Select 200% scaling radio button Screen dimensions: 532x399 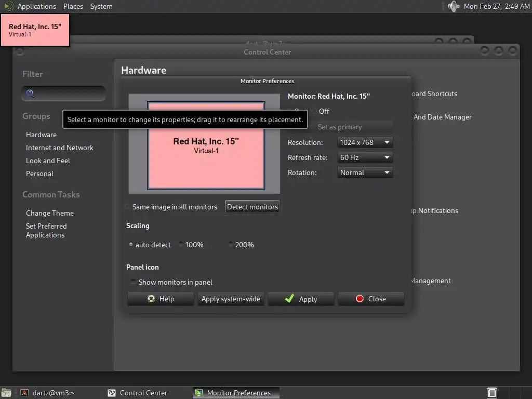(x=231, y=244)
